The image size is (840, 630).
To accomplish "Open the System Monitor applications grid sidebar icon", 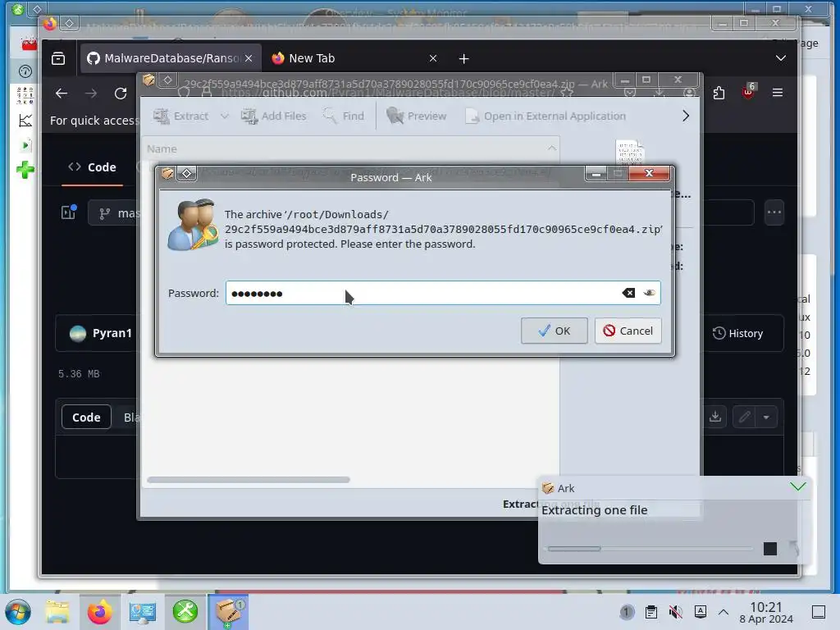I will tap(25, 95).
